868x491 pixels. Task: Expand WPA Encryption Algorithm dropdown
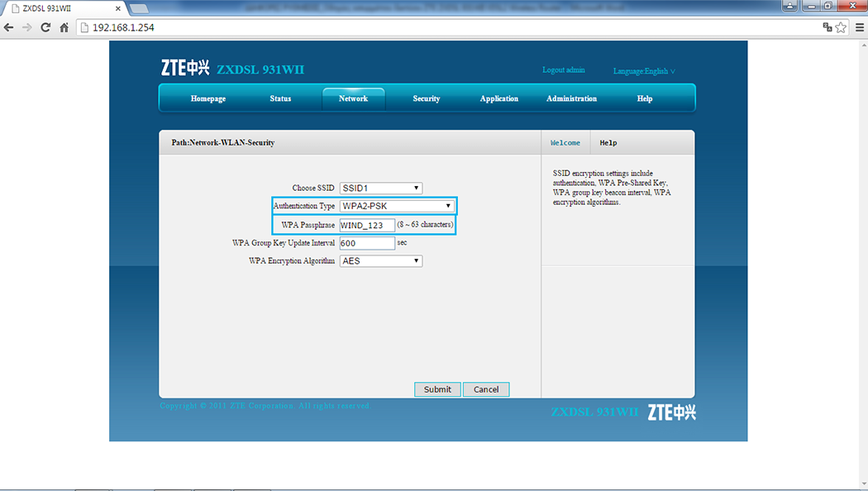click(381, 260)
